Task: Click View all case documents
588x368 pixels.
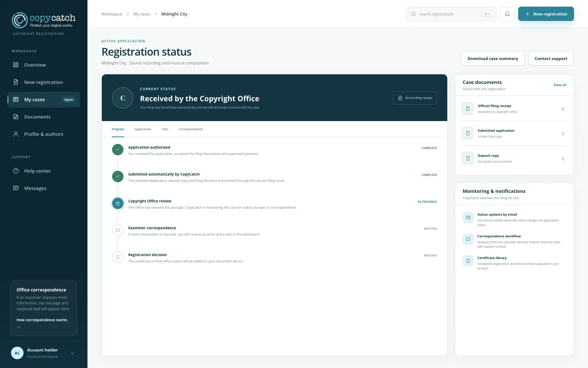Action: 560,85
